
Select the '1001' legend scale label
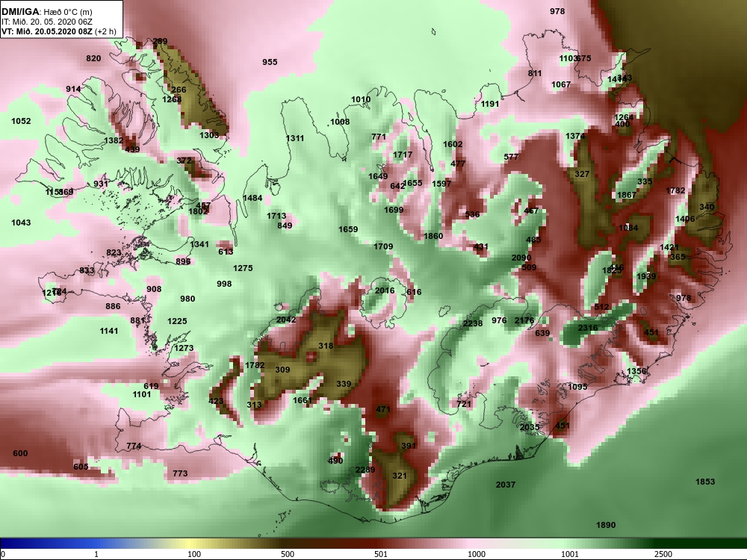(x=570, y=554)
